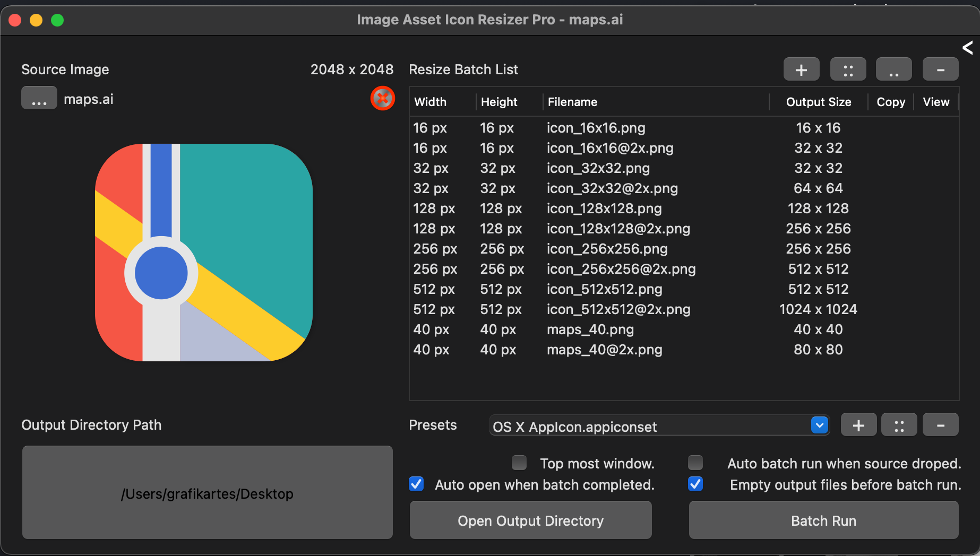Screen dimensions: 980x556
Task: Click the two-dots button above batch list
Action: (894, 69)
